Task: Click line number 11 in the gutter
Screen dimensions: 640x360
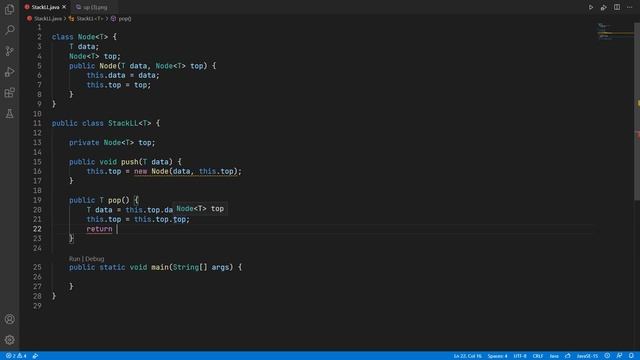Action: [37, 123]
